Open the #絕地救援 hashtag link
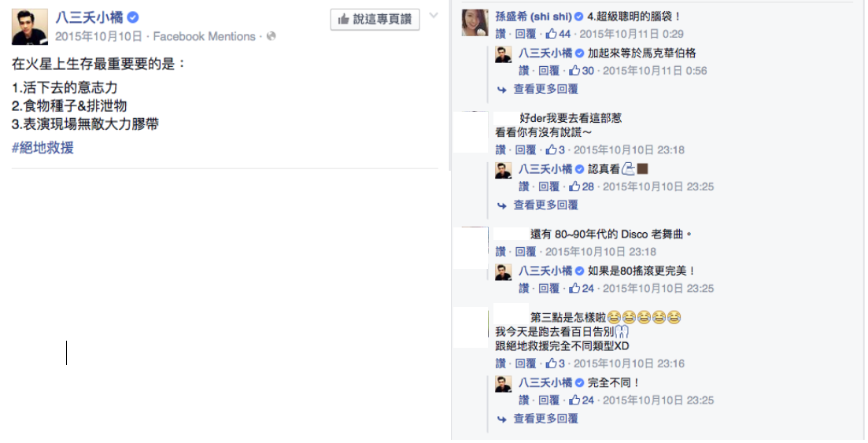This screenshot has height=443, width=868. pyautogui.click(x=42, y=148)
